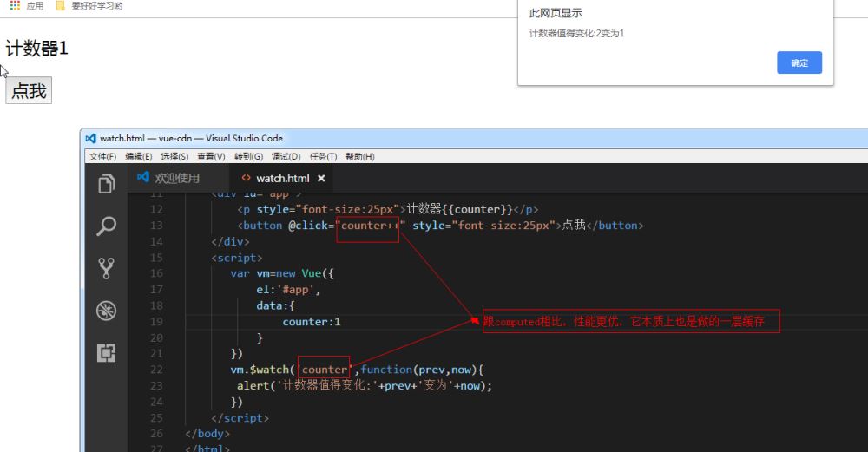The height and width of the screenshot is (452, 868).
Task: Click the 点我 button on the page
Action: pos(29,90)
